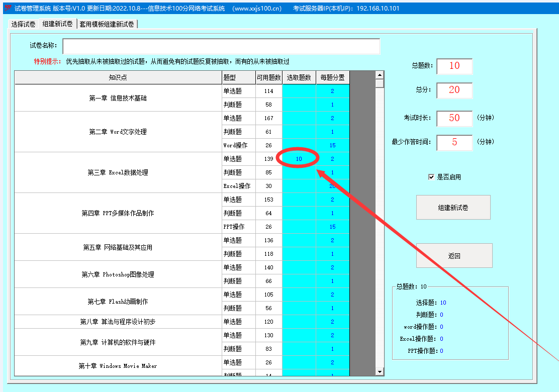559x392 pixels.
Task: Select 第七章 Flash动画制作 row
Action: click(x=118, y=302)
